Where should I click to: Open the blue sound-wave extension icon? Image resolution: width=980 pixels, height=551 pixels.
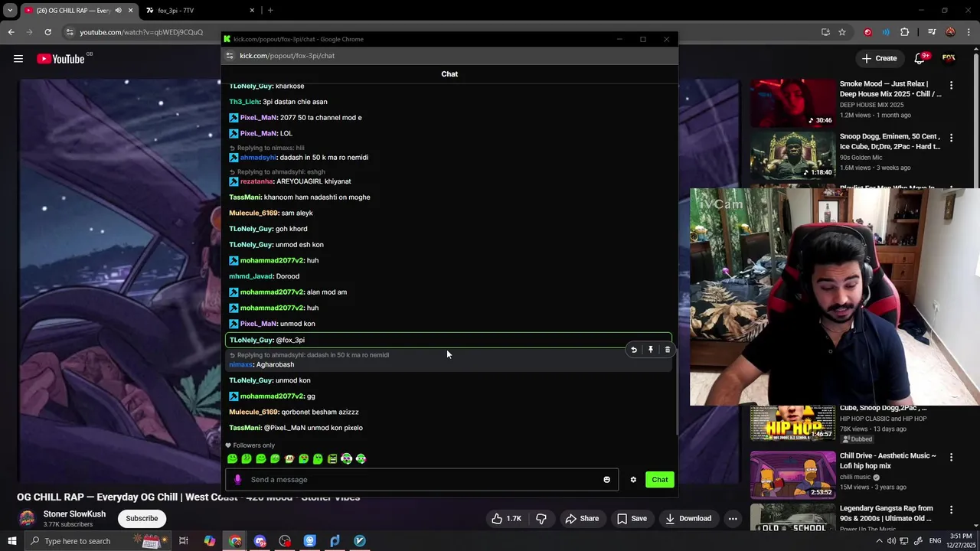[x=886, y=32]
